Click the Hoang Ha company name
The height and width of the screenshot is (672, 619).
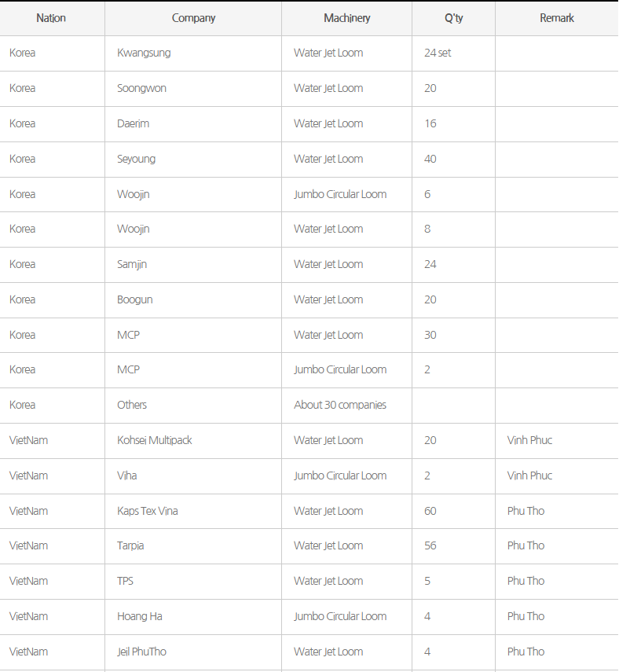tap(140, 616)
